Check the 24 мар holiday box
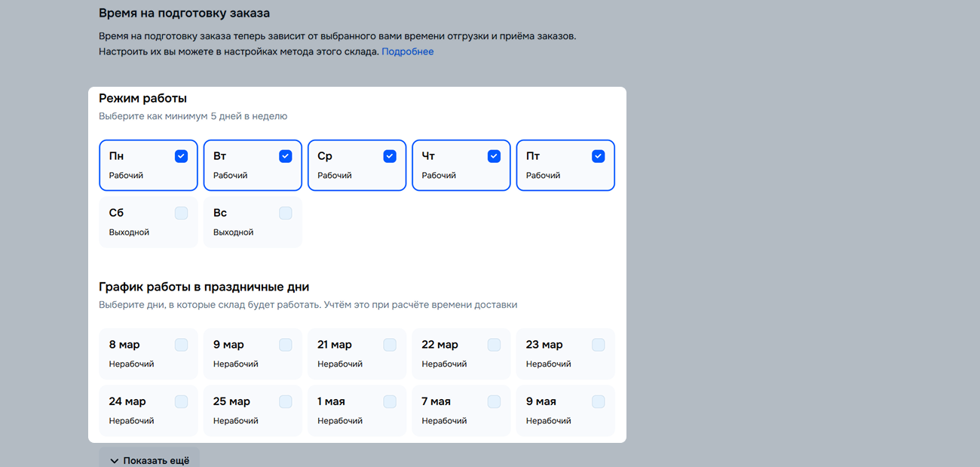The image size is (980, 467). [x=181, y=401]
